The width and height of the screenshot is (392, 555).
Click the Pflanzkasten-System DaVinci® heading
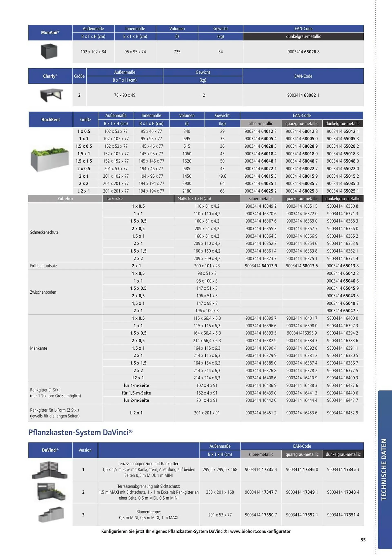80,432
